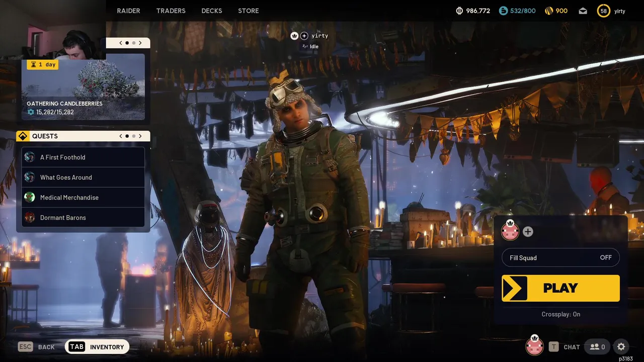Open the TRADERS menu tab
Image resolution: width=644 pixels, height=362 pixels.
pos(171,11)
